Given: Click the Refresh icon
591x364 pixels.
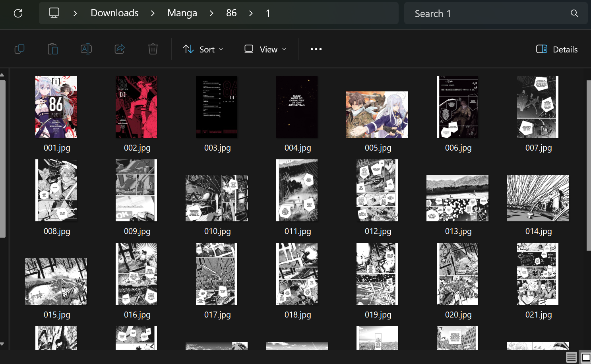Looking at the screenshot, I should (18, 14).
